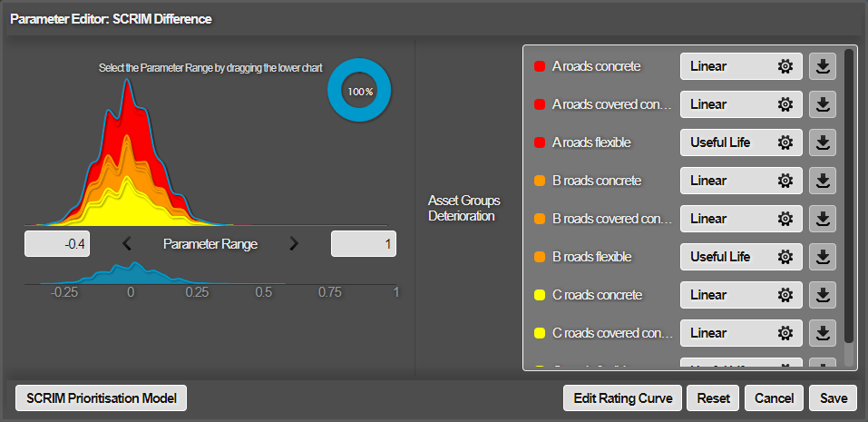The height and width of the screenshot is (422, 868).
Task: Shift parameter range left with arrow
Action: [x=127, y=243]
